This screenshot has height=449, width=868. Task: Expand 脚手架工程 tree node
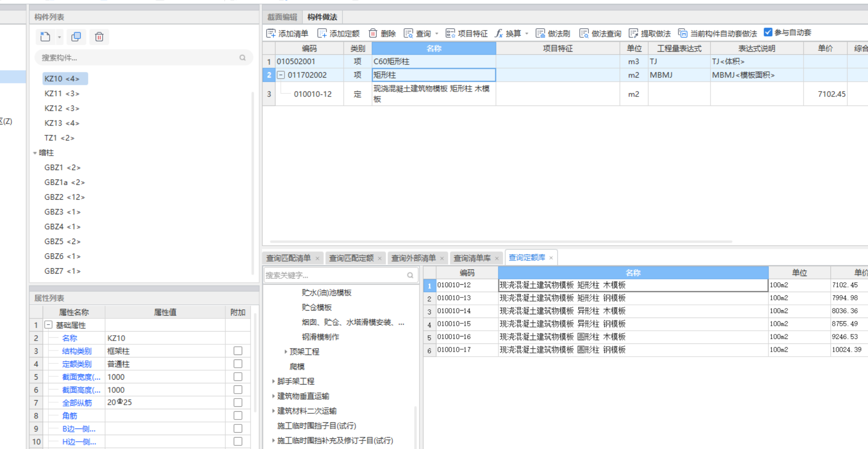[x=273, y=381]
